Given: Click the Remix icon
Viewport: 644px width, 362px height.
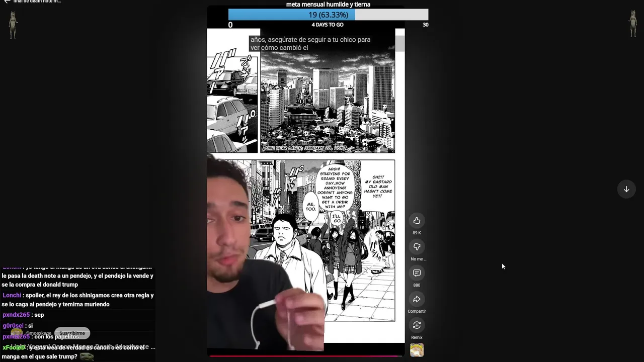Looking at the screenshot, I should [417, 325].
